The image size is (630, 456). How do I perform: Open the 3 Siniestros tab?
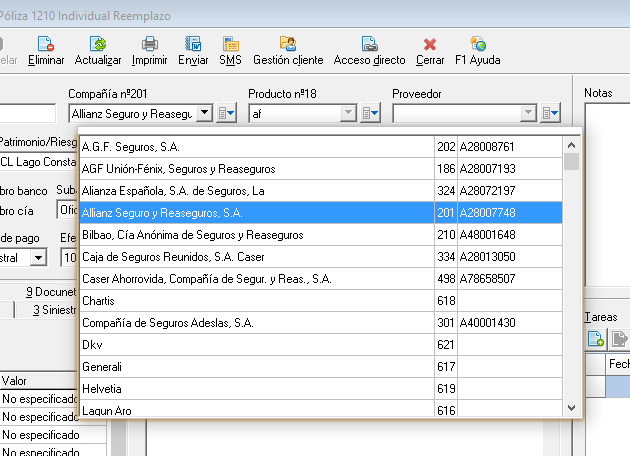click(54, 310)
